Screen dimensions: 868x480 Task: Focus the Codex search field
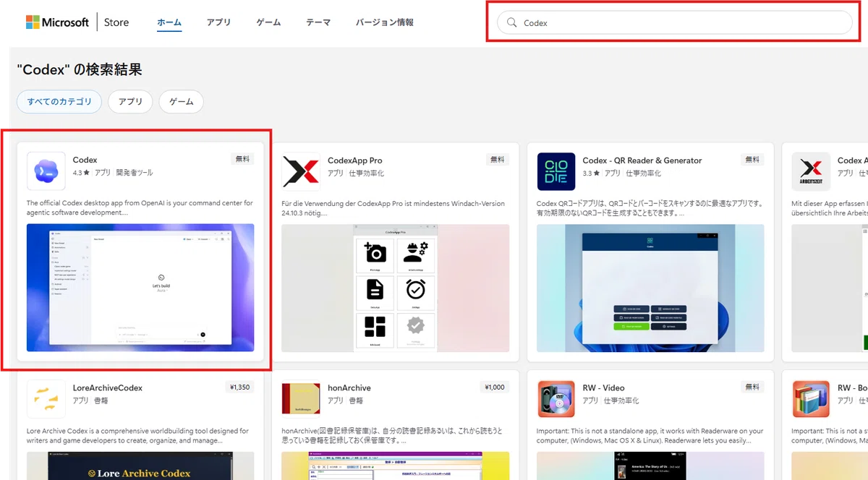675,22
